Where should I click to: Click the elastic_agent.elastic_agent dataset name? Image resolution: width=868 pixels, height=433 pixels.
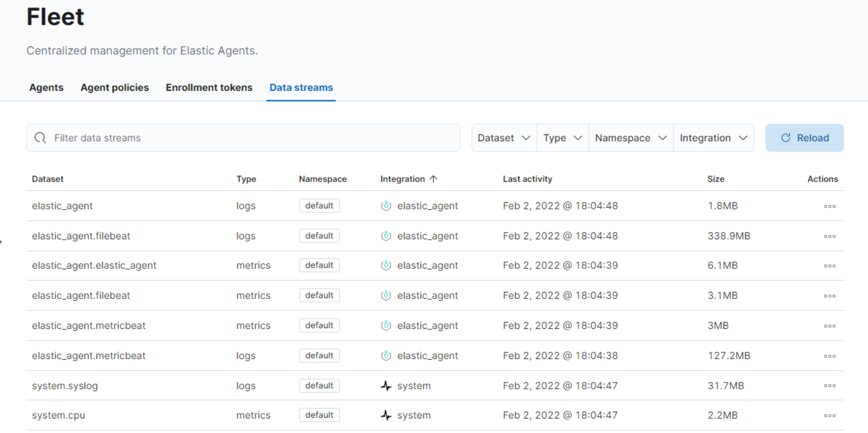click(94, 266)
